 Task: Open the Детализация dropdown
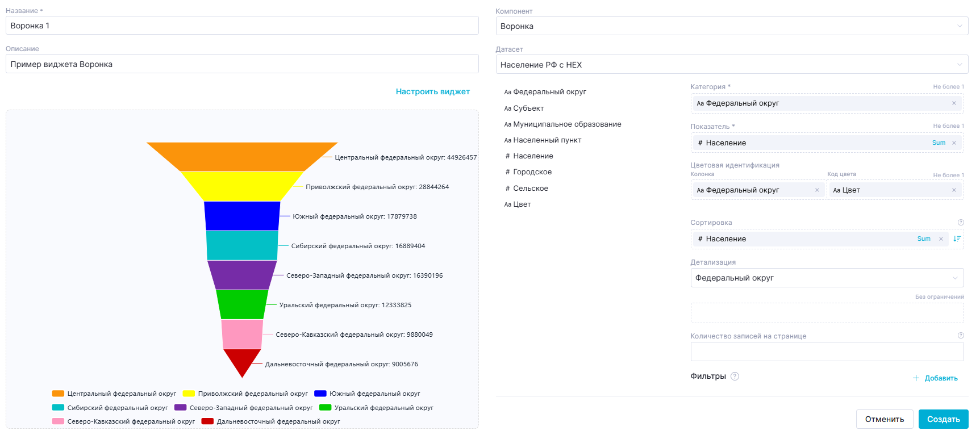click(827, 278)
